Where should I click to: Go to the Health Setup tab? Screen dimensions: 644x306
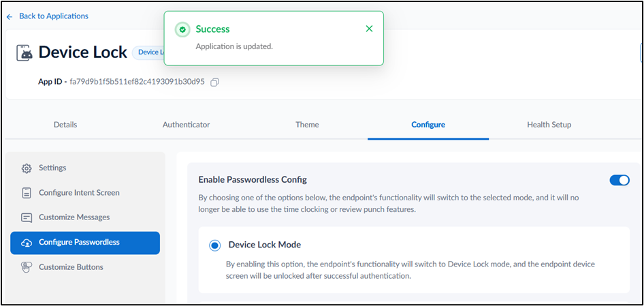549,125
